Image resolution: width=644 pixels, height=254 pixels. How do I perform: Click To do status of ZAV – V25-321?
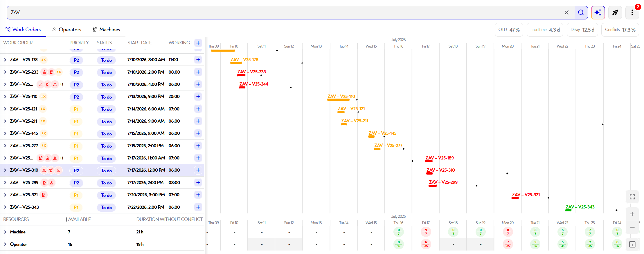(106, 195)
